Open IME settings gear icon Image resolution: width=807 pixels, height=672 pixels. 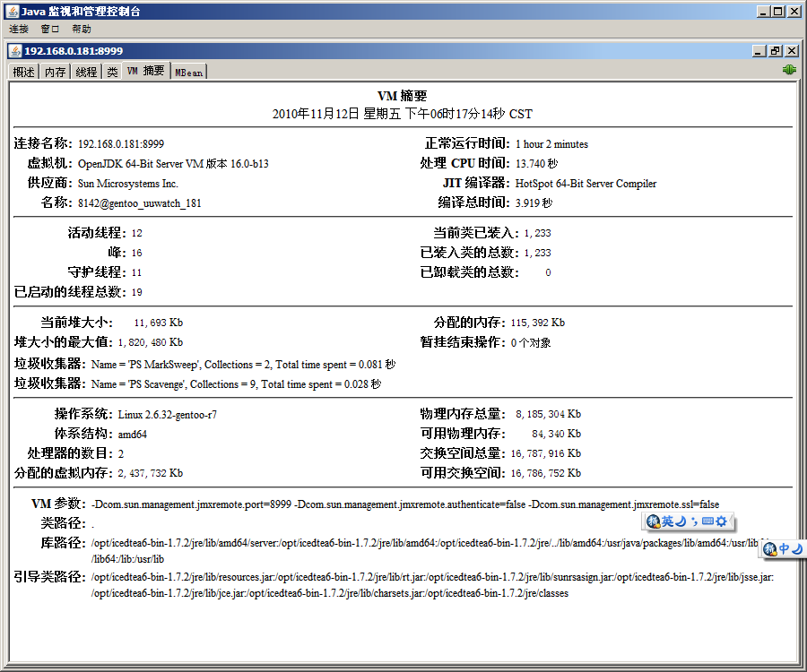720,521
